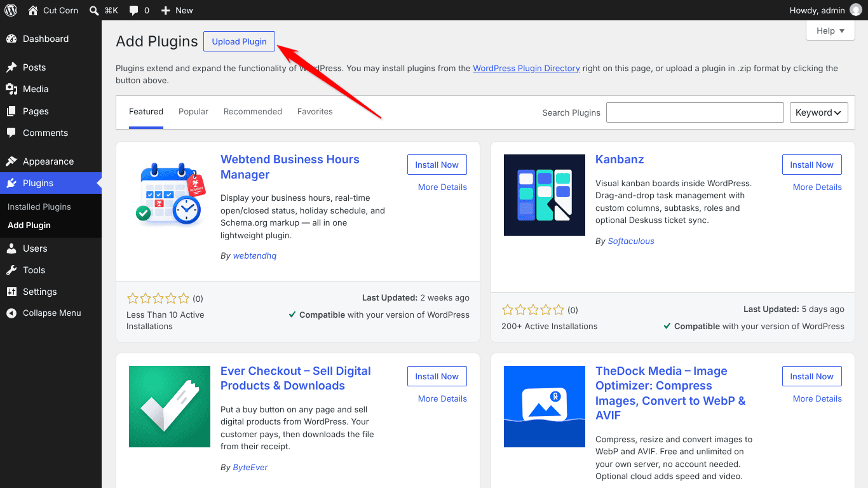Screen dimensions: 868x488
Task: Click the Pages sidebar icon
Action: pyautogui.click(x=11, y=111)
